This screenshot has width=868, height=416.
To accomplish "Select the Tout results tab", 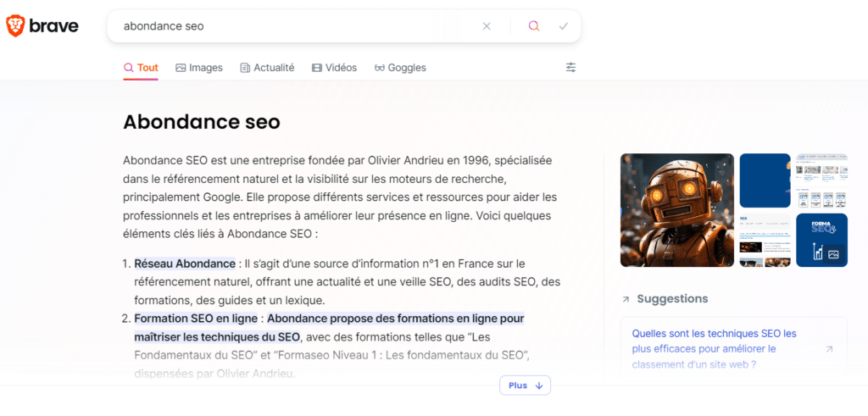I will [141, 68].
